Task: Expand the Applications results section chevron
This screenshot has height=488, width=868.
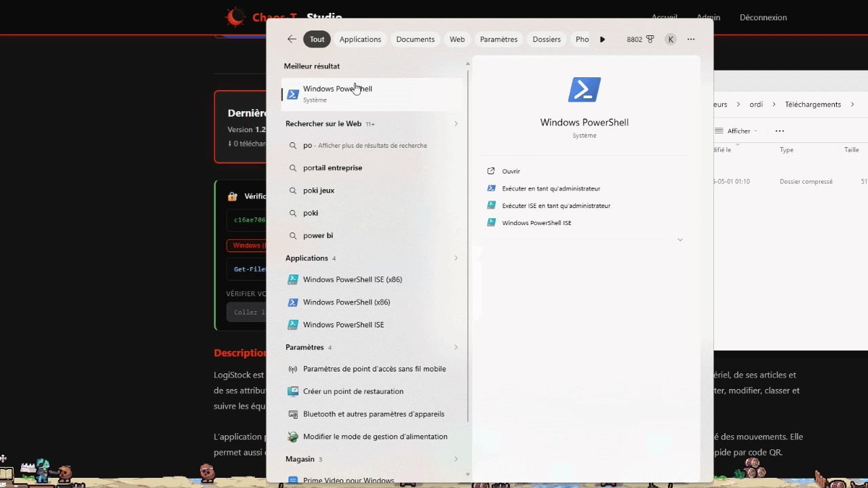Action: [456, 258]
